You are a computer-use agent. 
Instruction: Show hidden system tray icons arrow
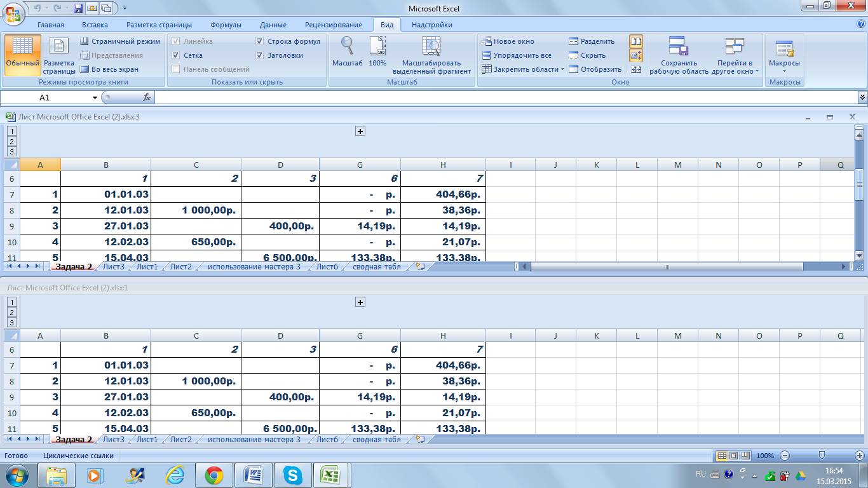754,475
